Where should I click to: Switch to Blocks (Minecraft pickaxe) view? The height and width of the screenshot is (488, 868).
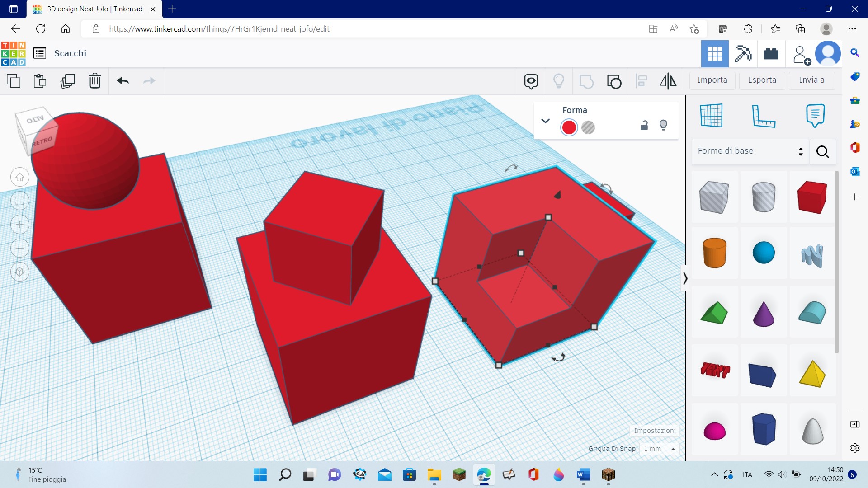743,54
